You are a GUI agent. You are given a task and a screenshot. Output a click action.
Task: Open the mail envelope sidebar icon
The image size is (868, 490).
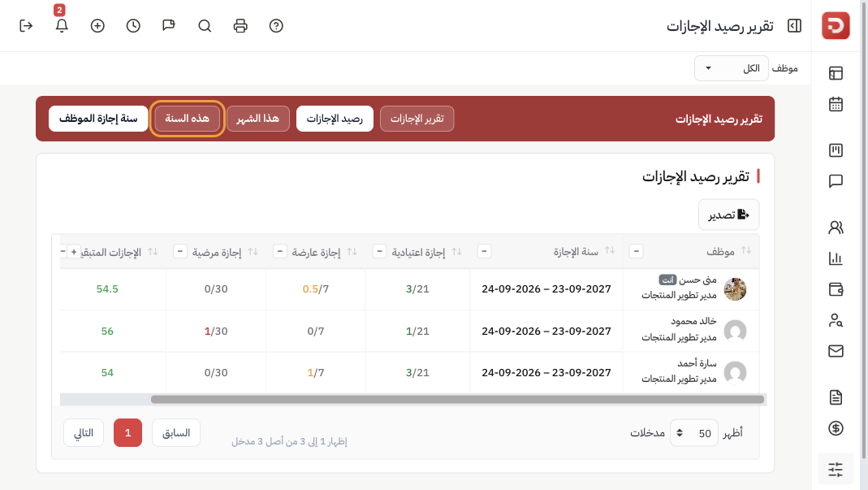click(836, 351)
